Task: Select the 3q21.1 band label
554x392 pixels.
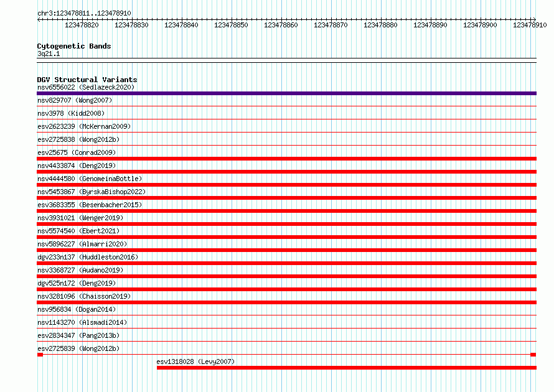Action: [x=49, y=54]
